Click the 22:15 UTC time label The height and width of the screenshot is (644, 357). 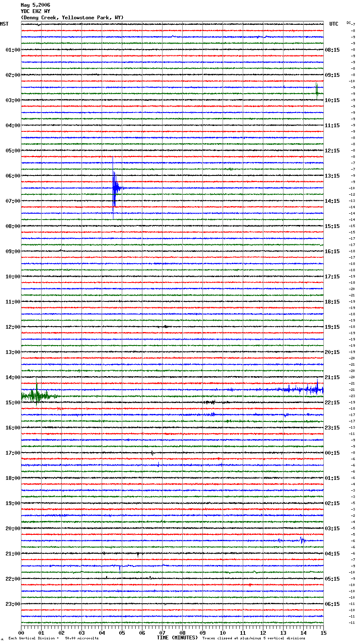tap(332, 403)
